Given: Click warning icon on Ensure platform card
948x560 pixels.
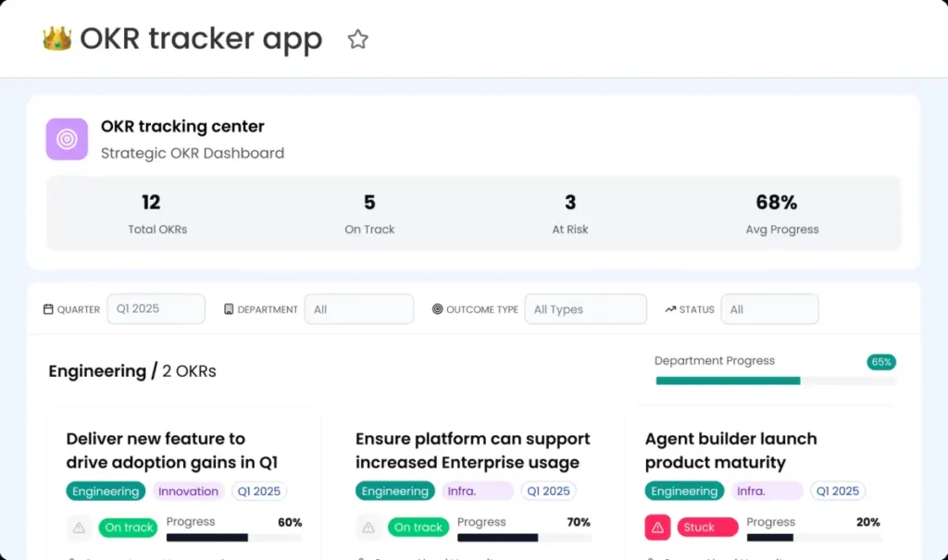Looking at the screenshot, I should coord(368,528).
